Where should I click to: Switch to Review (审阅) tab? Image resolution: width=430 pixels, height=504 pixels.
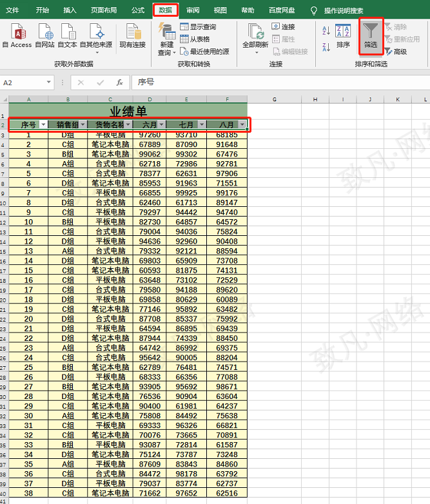tap(193, 10)
